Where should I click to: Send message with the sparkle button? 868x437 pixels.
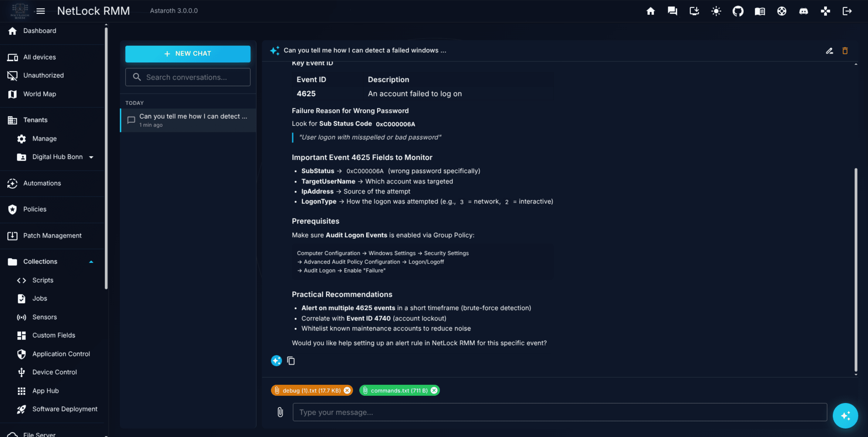tap(845, 415)
